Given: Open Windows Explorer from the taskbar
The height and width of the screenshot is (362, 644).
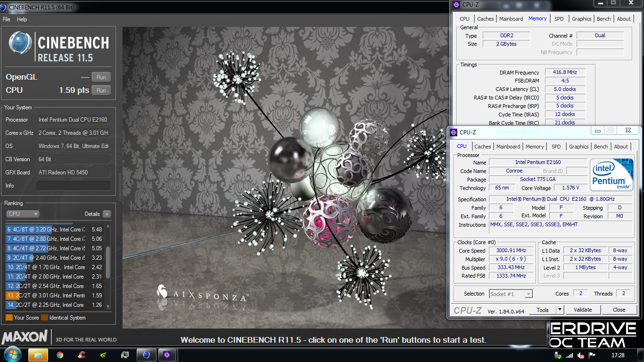Looking at the screenshot, I should pos(39,355).
